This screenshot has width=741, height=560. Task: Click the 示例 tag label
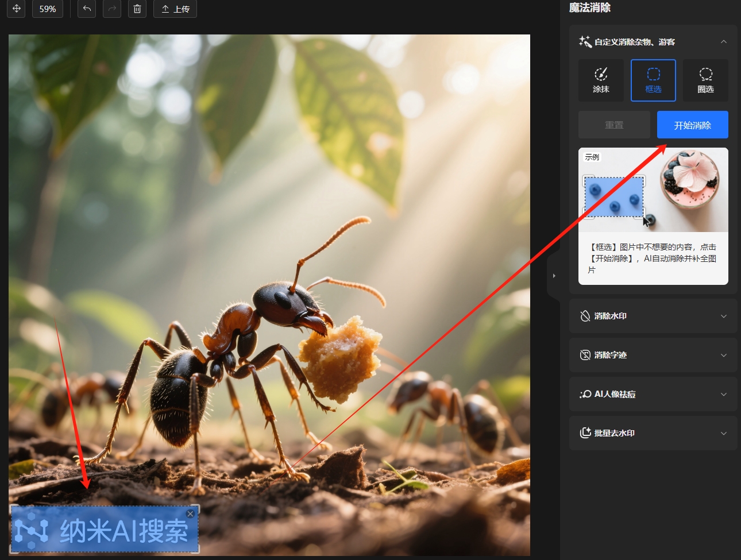coord(592,157)
